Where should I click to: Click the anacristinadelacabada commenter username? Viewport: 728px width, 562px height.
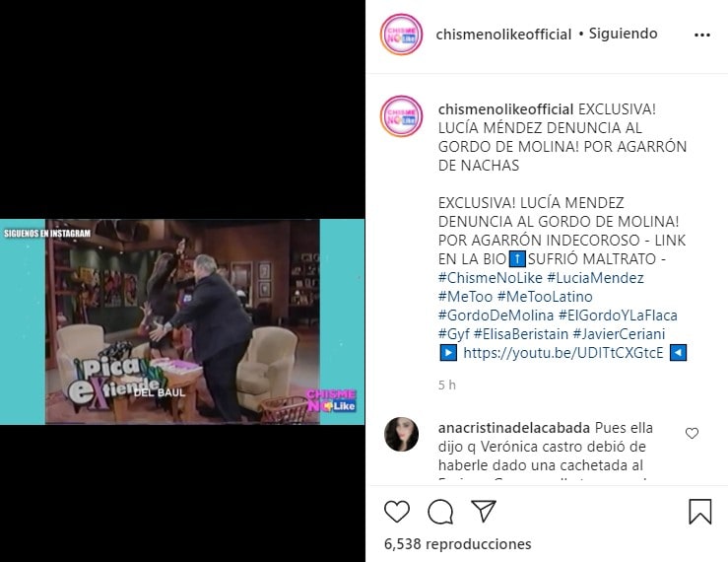click(514, 428)
